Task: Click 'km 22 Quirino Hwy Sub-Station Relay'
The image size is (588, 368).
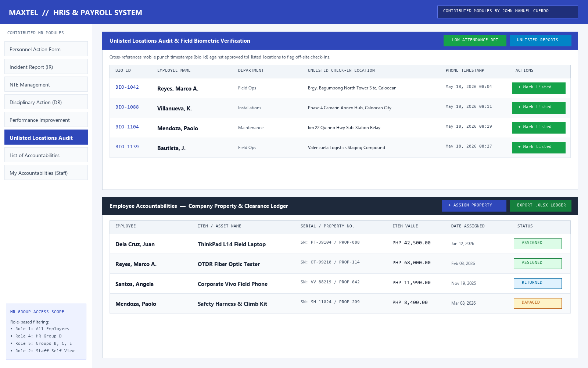Action: 344,128
